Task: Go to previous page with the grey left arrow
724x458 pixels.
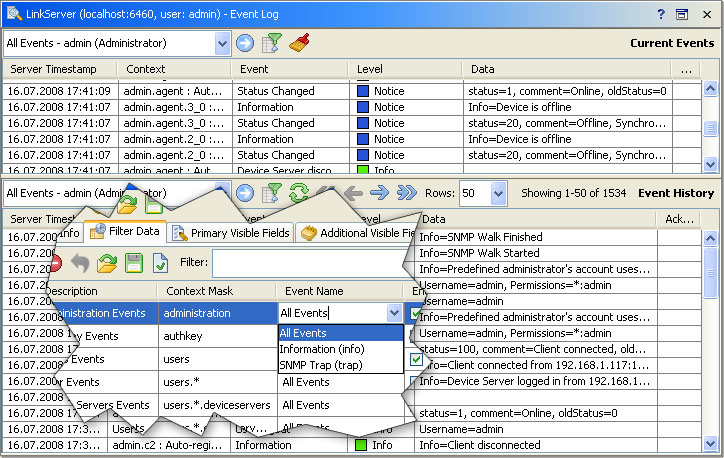Action: pos(353,193)
